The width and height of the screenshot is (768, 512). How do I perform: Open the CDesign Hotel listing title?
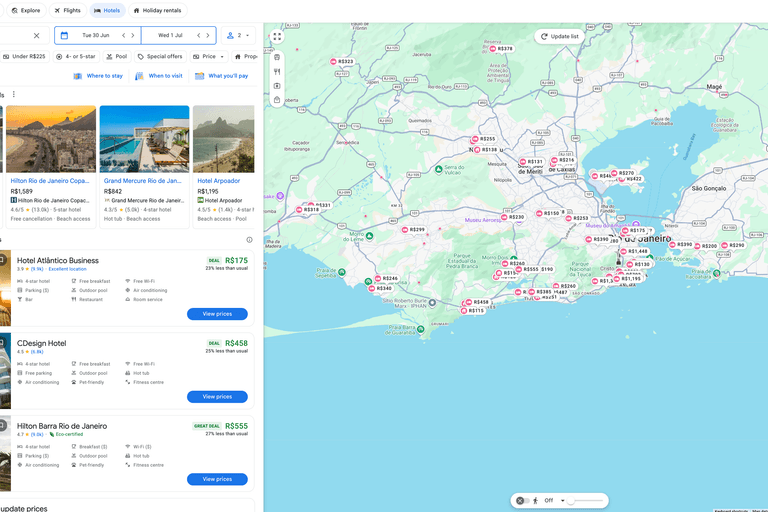coord(42,343)
